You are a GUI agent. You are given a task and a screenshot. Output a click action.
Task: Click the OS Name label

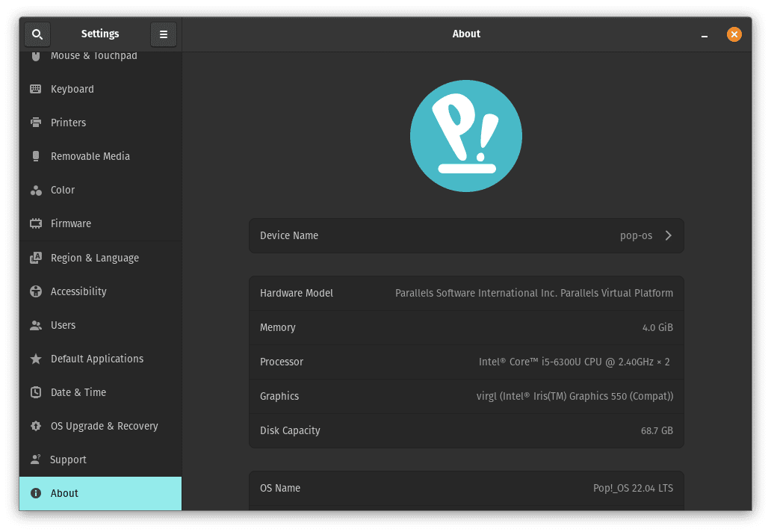coord(280,488)
